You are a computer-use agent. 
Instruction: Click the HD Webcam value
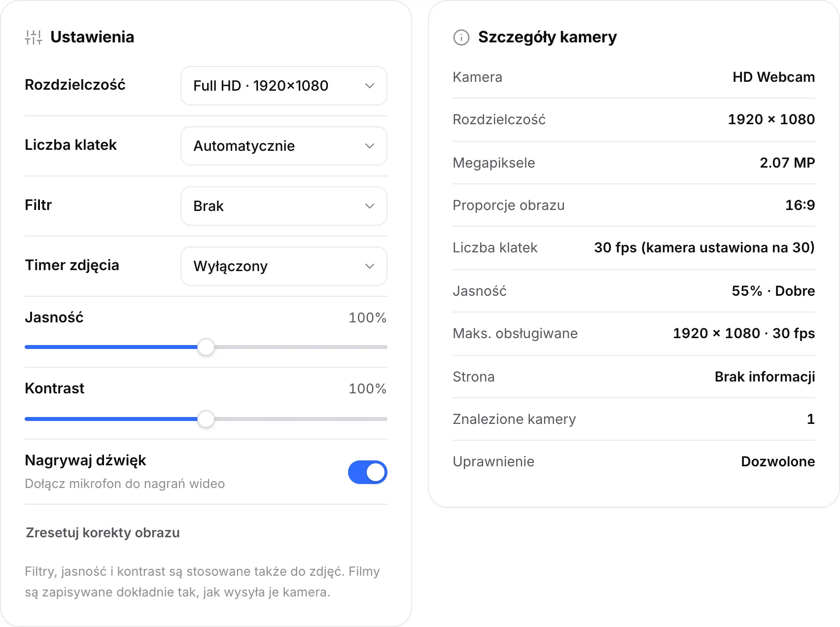(x=773, y=77)
